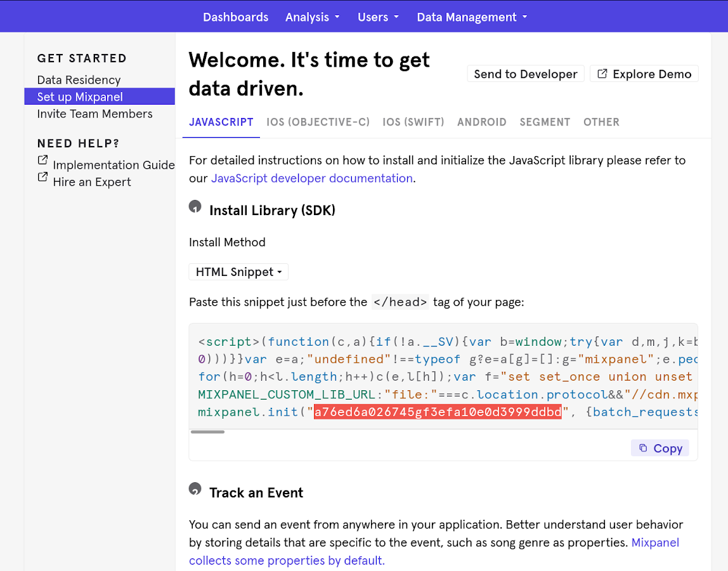Open the Data Management dropdown
728x571 pixels.
point(471,17)
